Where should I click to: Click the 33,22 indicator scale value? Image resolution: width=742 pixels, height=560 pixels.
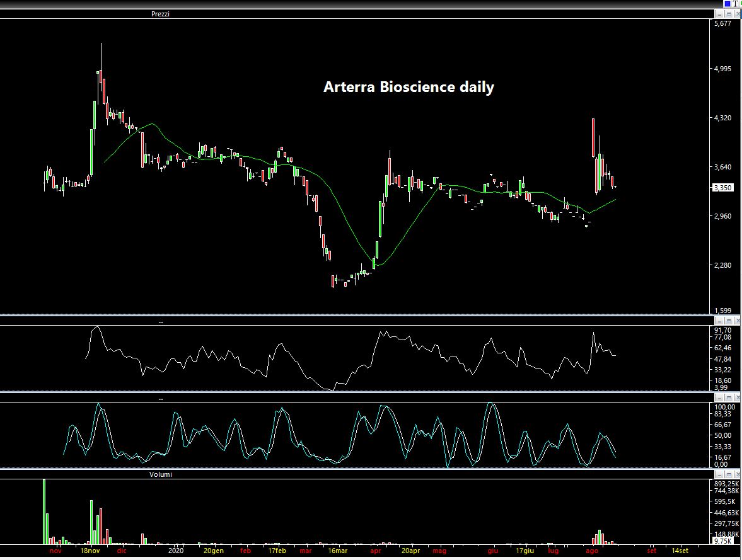pos(722,370)
